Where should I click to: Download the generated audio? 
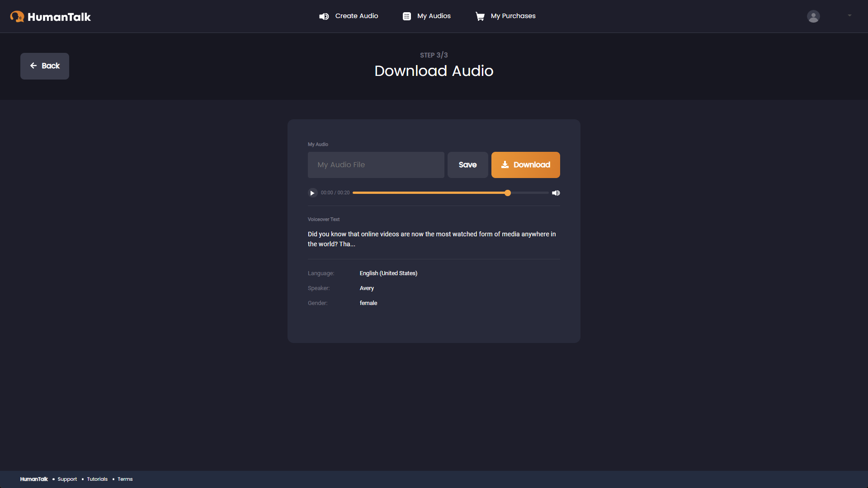point(525,164)
